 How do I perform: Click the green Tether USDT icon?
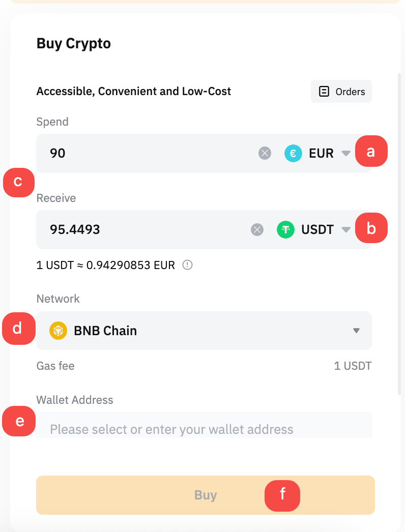point(285,230)
